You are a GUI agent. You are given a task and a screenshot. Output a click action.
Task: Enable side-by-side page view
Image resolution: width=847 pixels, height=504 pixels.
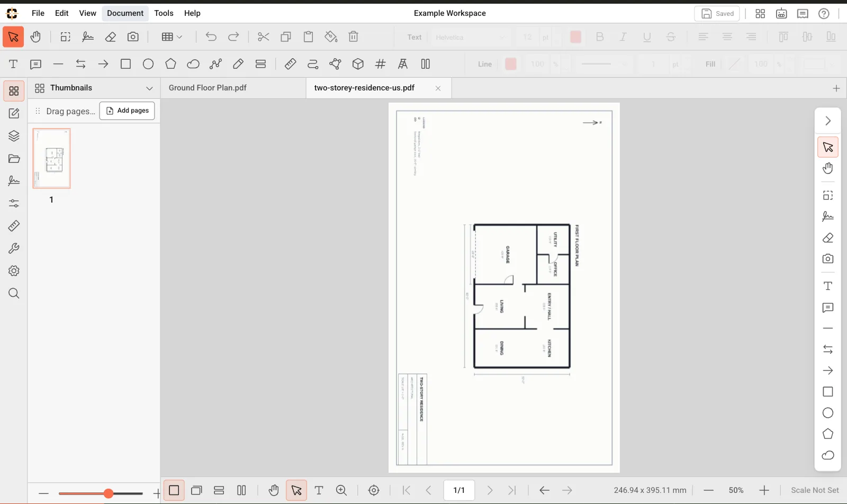tap(241, 490)
